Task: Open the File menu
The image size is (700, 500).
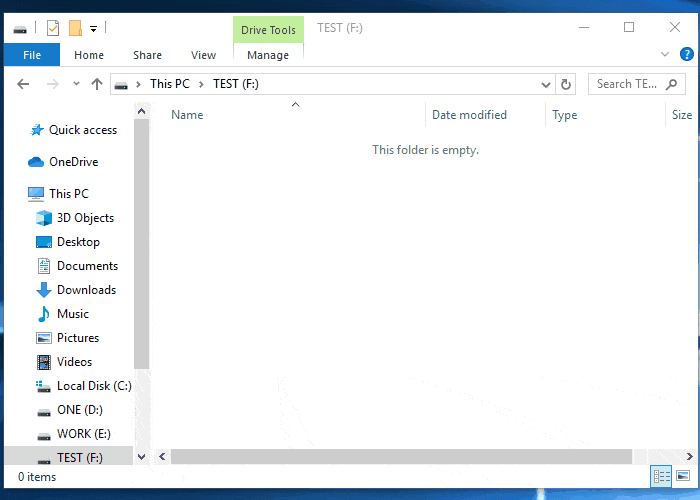Action: coord(32,55)
